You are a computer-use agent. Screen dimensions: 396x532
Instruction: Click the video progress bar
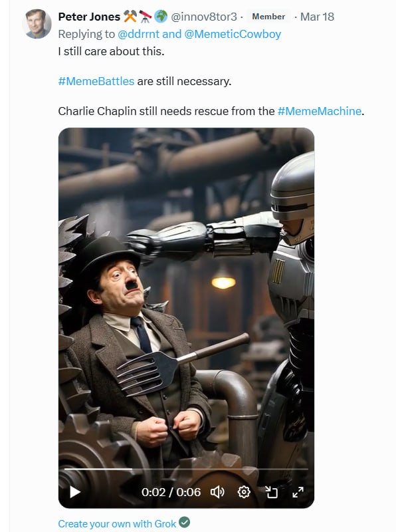[186, 469]
